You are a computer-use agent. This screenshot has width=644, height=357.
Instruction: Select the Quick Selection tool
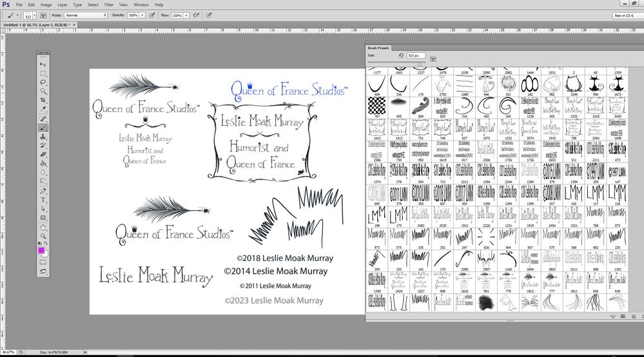[43, 92]
